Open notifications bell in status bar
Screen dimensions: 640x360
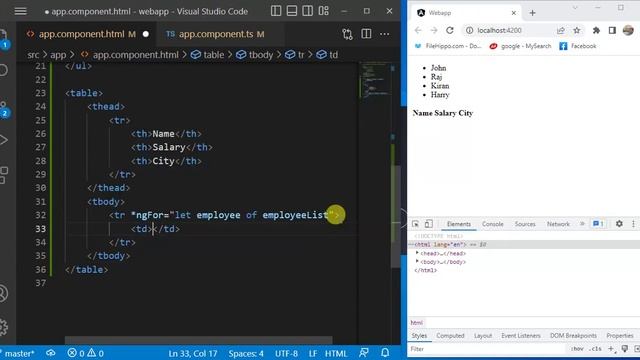[384, 353]
